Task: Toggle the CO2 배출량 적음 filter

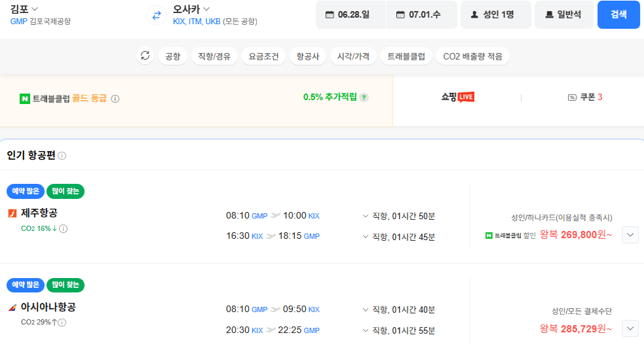Action: pos(473,56)
